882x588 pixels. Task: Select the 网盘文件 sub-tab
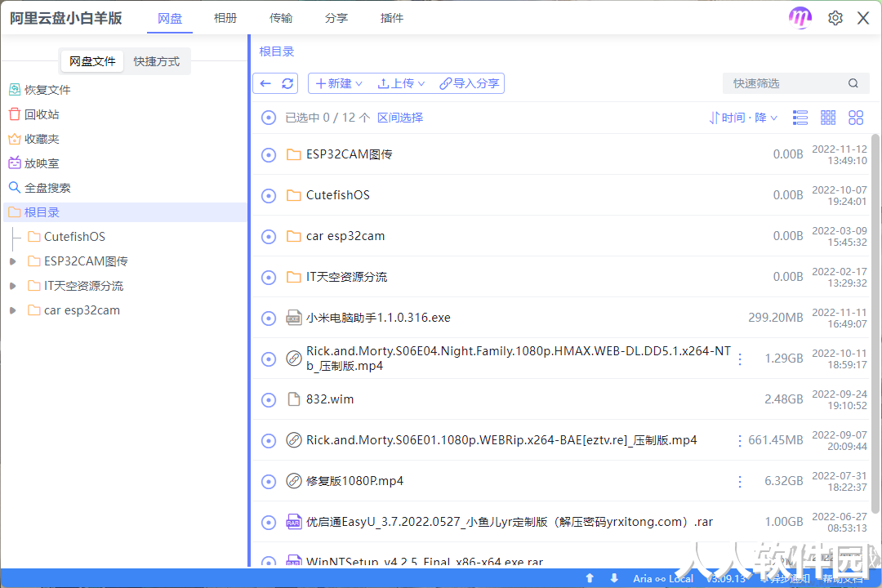point(92,61)
